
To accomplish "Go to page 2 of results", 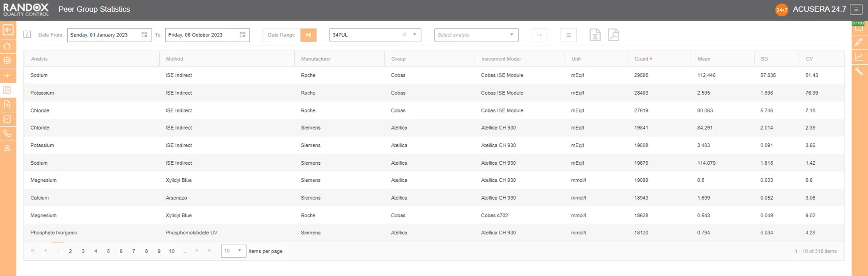I will point(70,251).
